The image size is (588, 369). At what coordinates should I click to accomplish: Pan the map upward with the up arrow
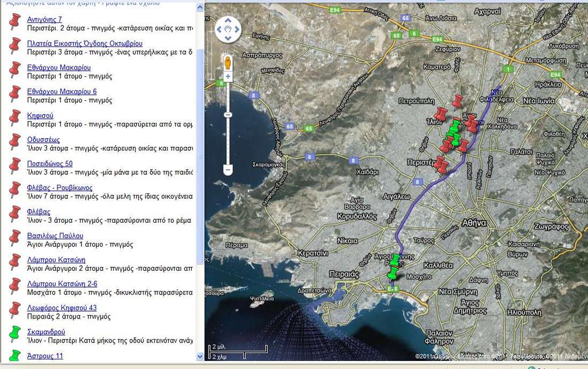(228, 20)
